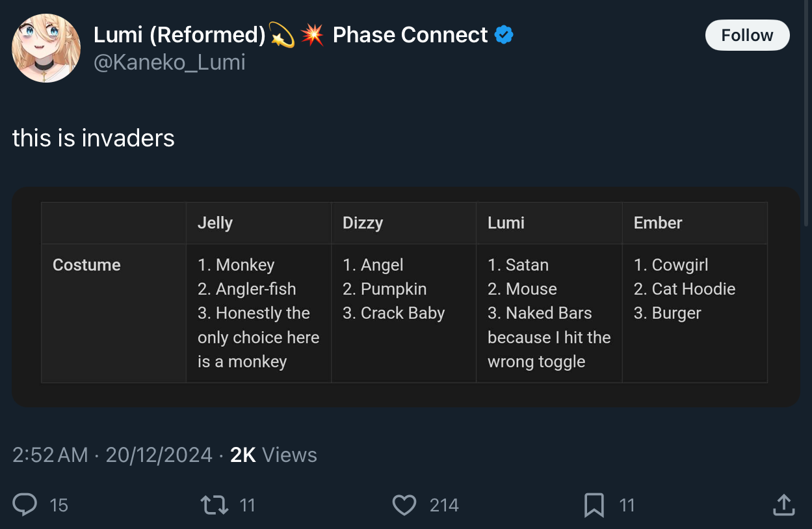Open Lumi's profile avatar picture
The width and height of the screenshot is (812, 529).
[x=46, y=48]
